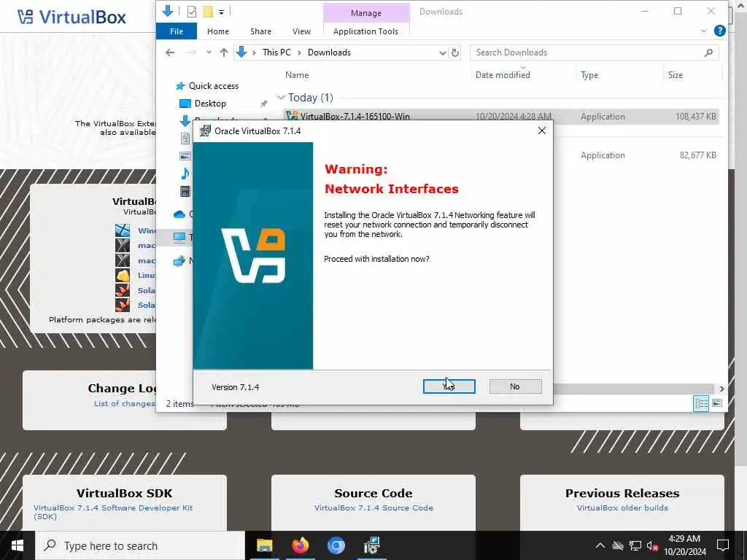This screenshot has width=747, height=560.
Task: Switch to the details view layout
Action: [x=701, y=403]
